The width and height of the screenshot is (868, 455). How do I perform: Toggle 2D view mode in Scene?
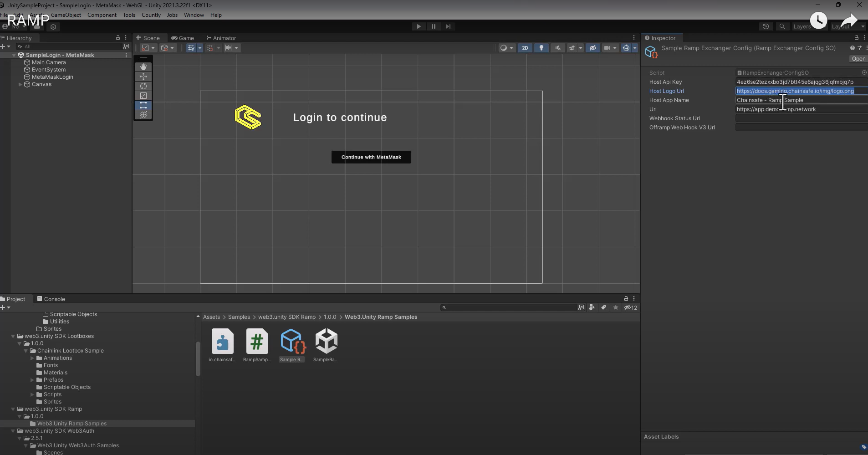(x=525, y=48)
